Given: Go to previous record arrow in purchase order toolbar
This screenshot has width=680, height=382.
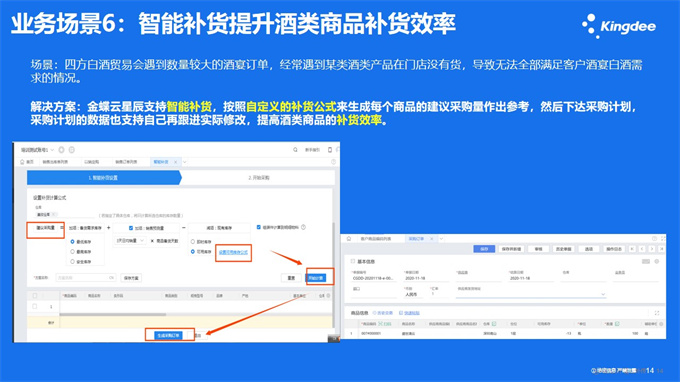Looking at the screenshot, I should tap(642, 249).
